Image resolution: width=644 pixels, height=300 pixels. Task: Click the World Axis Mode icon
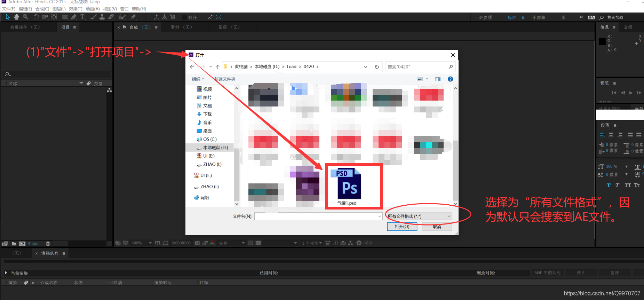[165, 17]
